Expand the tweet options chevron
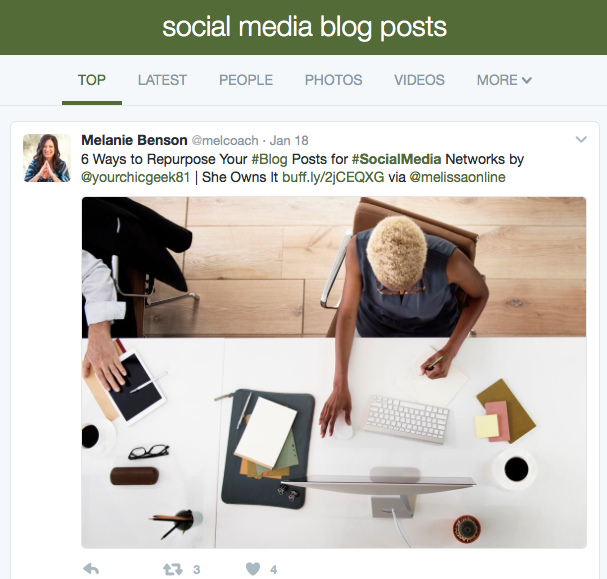Screen dimensions: 607x579 click(x=581, y=139)
